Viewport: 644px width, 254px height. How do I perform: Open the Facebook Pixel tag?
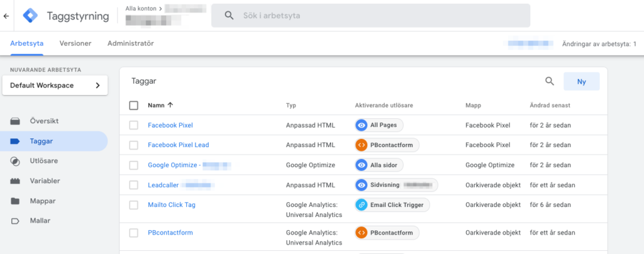pos(170,125)
